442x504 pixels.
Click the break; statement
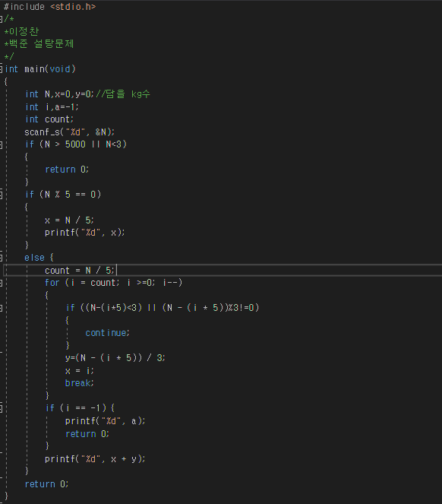pyautogui.click(x=79, y=383)
